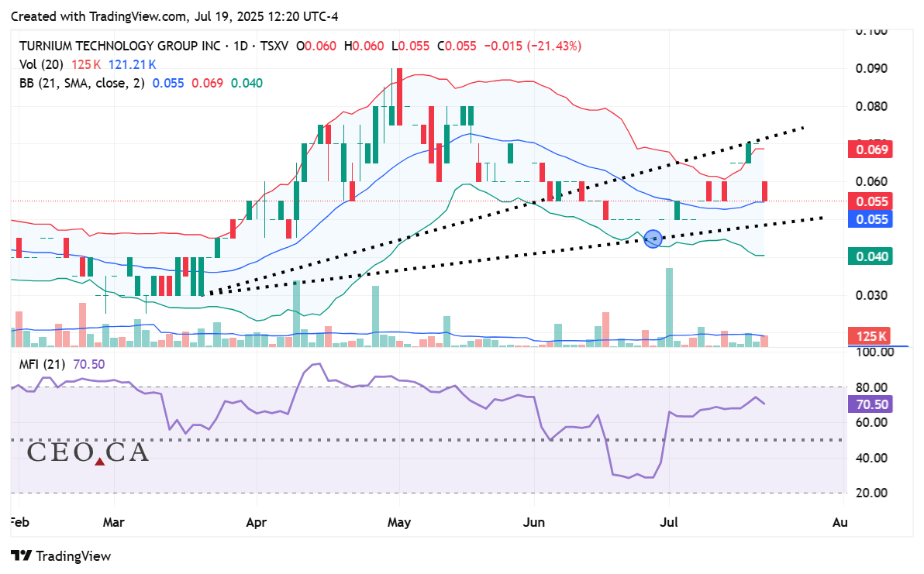Click the 0.060 price axis label
The height and width of the screenshot is (574, 924).
pyautogui.click(x=871, y=181)
